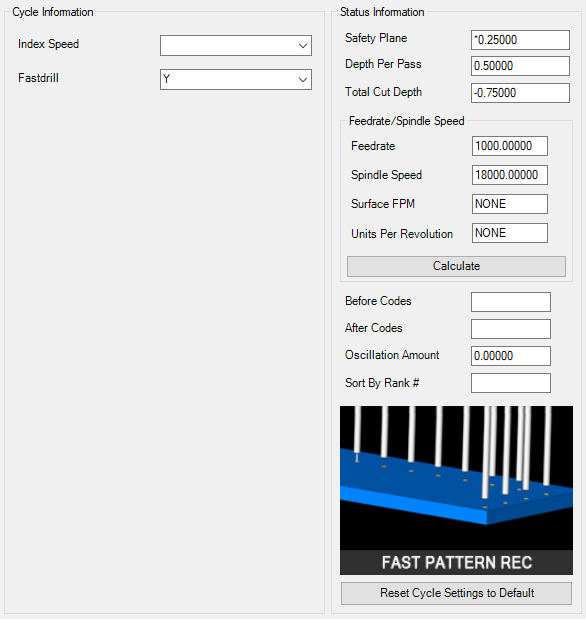Click the Safety Plane label
Screen dimensions: 586x619
[x=376, y=38]
